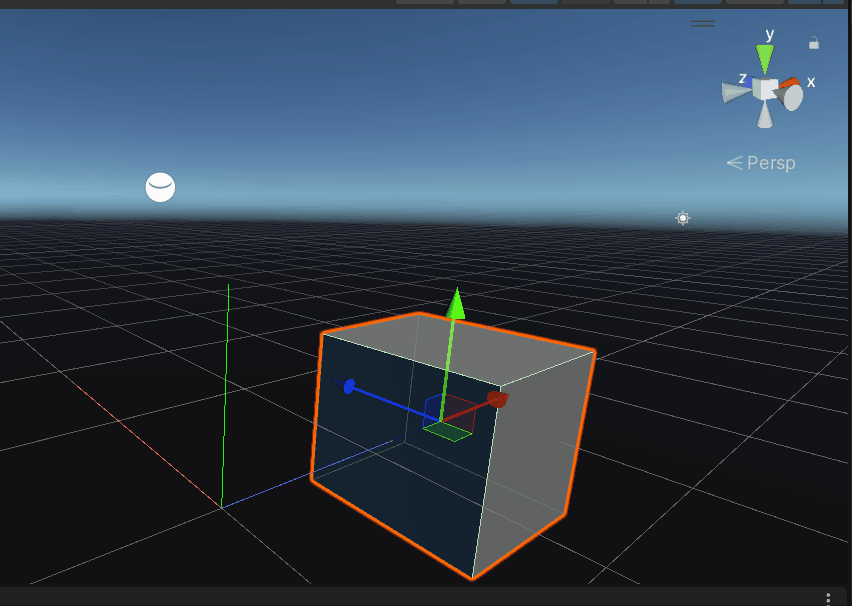
Task: Click the green Y translation arrow above the cube
Action: (456, 305)
